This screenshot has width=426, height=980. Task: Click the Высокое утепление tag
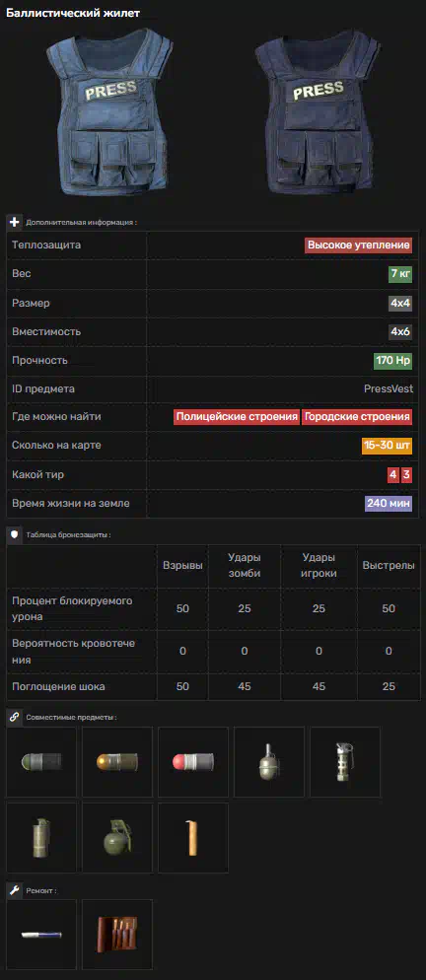358,245
